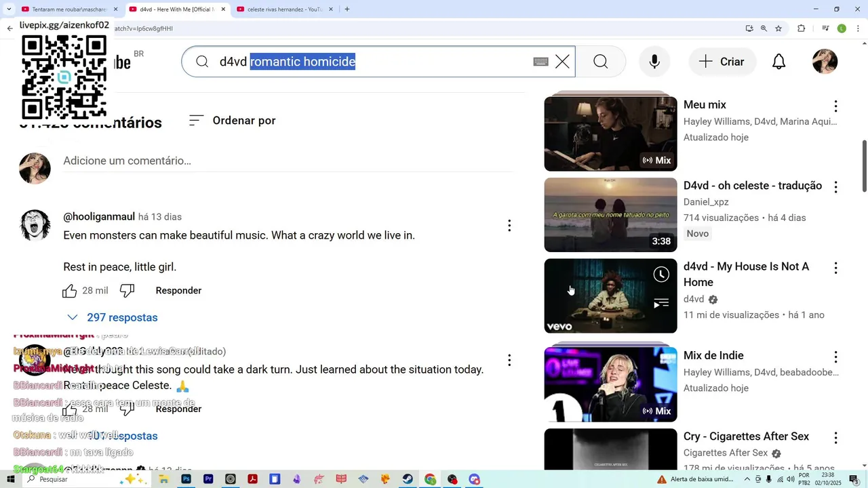Open the Criar create button
The height and width of the screenshot is (488, 868).
point(722,62)
